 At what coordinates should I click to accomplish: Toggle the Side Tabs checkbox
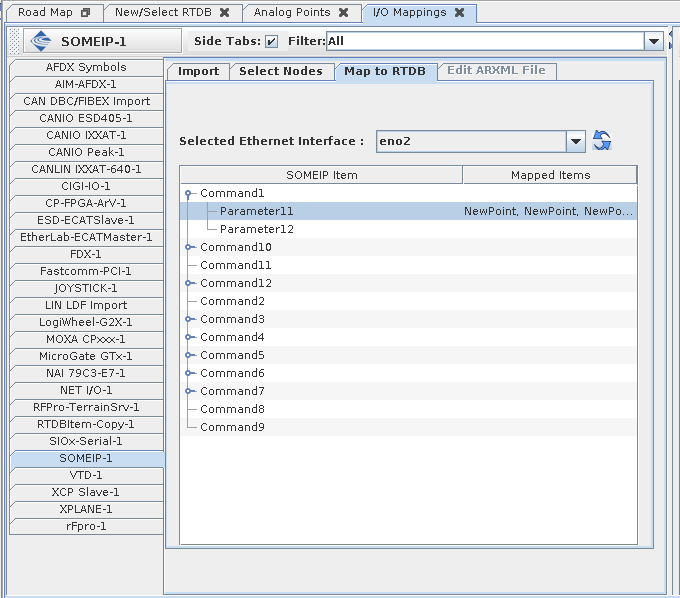271,41
